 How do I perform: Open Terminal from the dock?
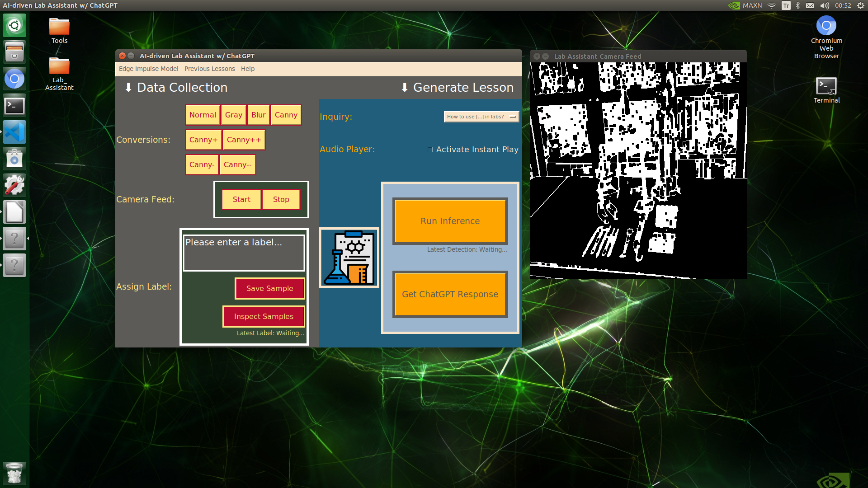tap(14, 106)
